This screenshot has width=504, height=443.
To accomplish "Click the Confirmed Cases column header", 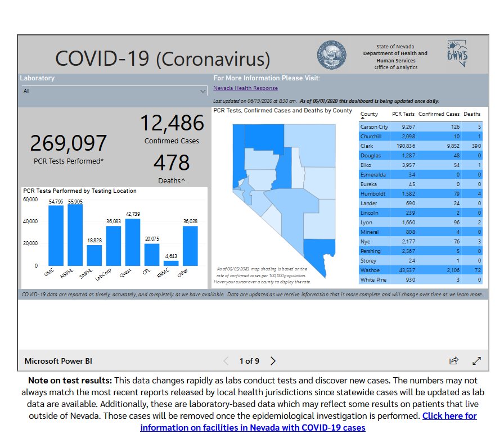I will [x=439, y=114].
